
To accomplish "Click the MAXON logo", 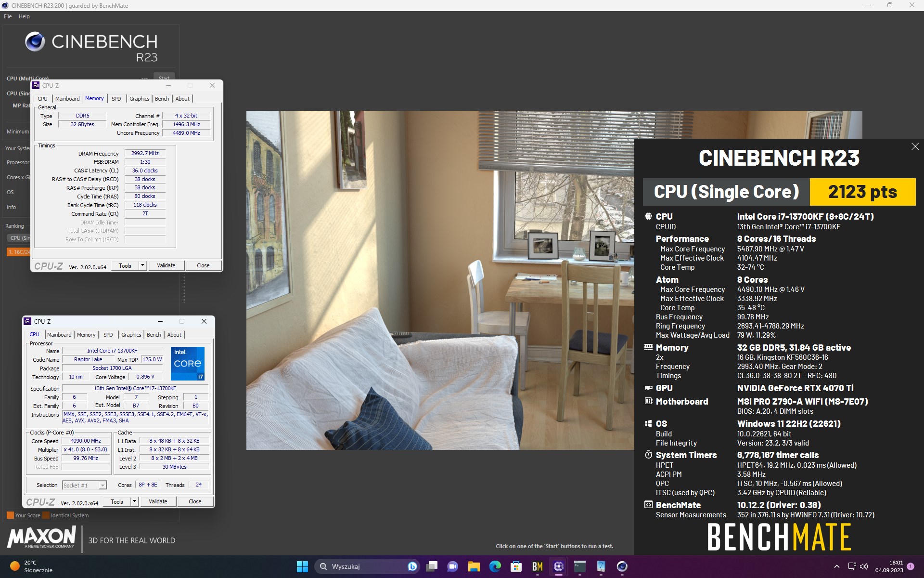I will click(42, 537).
